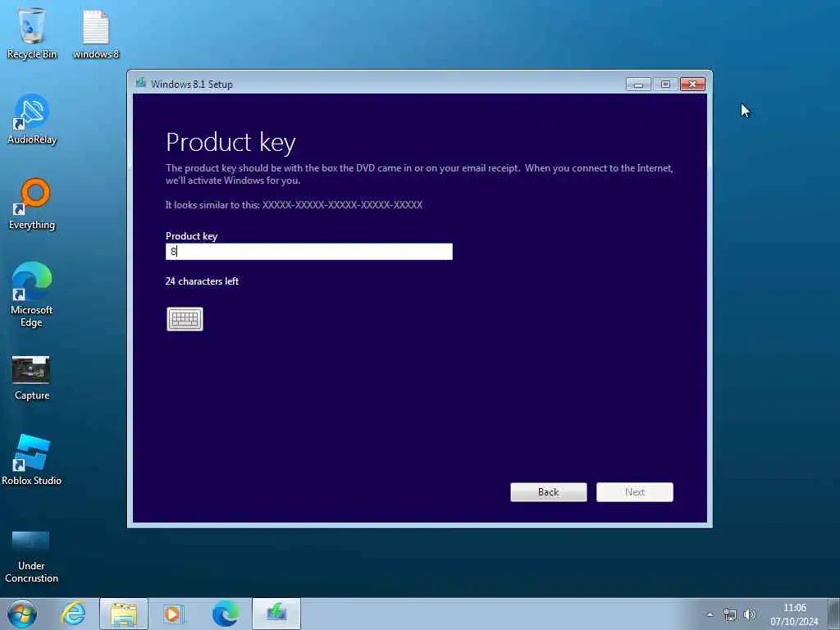Click the Next button in Setup
The width and height of the screenshot is (840, 630).
pyautogui.click(x=635, y=492)
